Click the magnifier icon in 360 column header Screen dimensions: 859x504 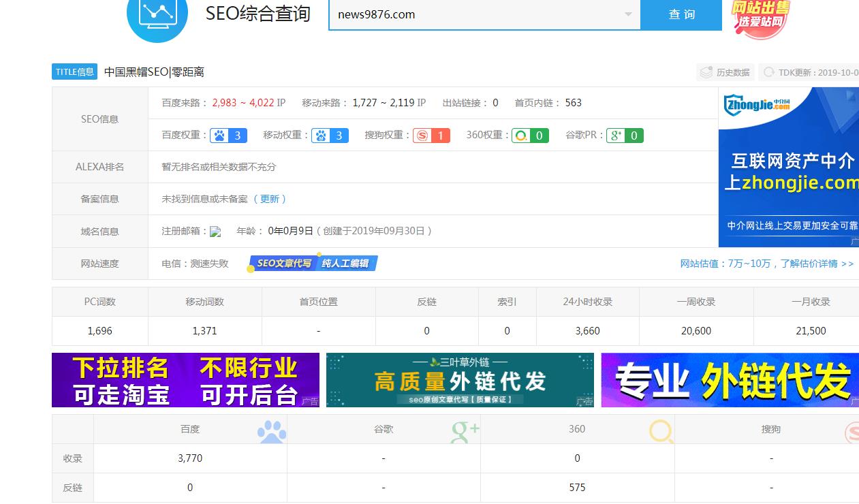pos(661,431)
